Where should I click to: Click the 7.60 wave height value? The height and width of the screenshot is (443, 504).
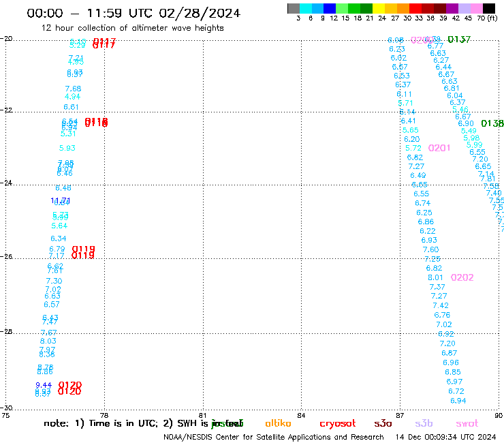click(x=430, y=249)
